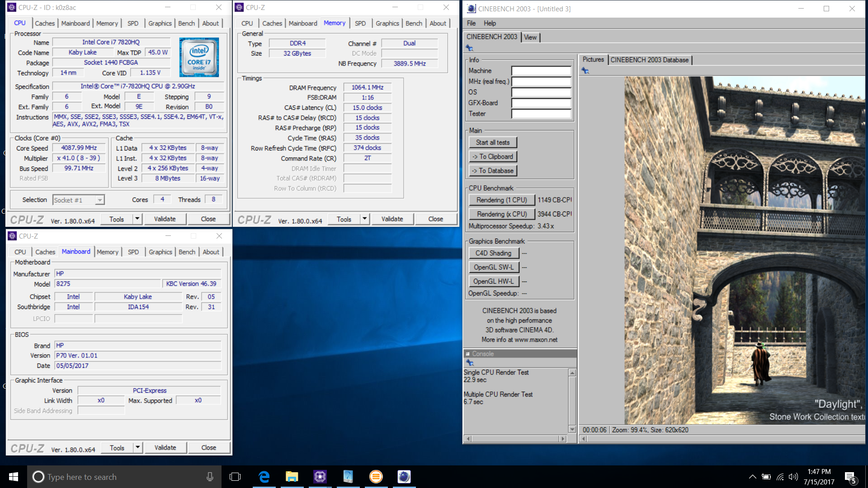Click the blue document app icon on the taskbar

(348, 477)
